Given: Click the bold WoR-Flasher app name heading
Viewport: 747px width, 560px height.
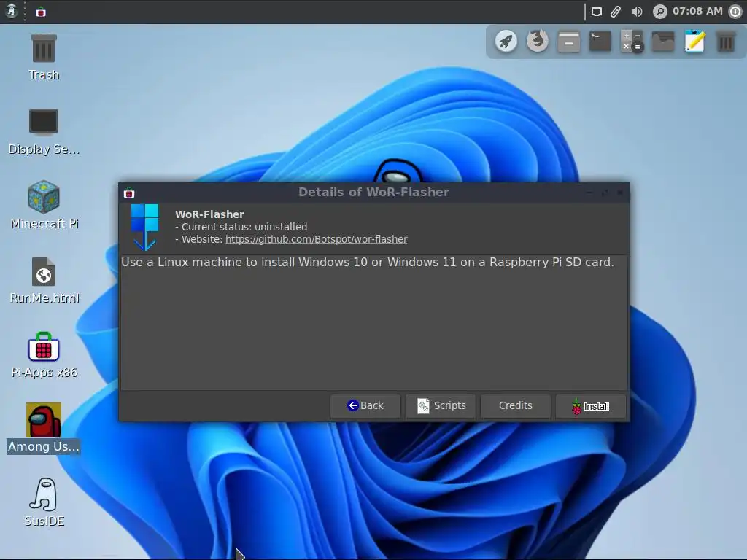Looking at the screenshot, I should click(209, 214).
